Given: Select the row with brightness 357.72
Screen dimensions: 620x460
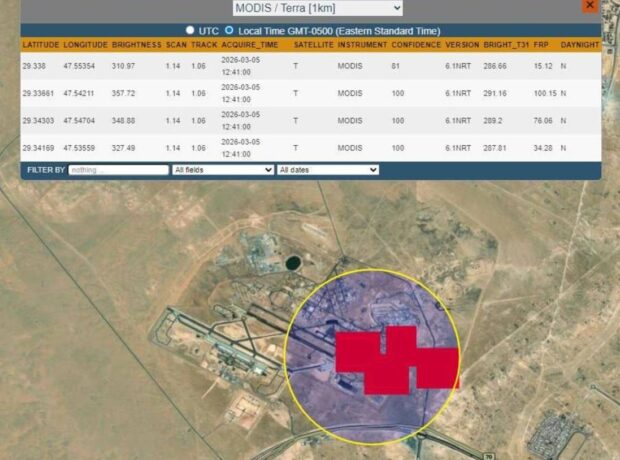Looking at the screenshot, I should (300, 94).
